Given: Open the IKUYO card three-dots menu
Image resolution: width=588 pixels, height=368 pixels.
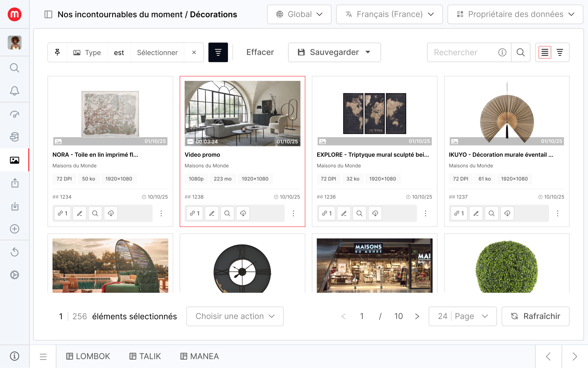Looking at the screenshot, I should coord(557,213).
